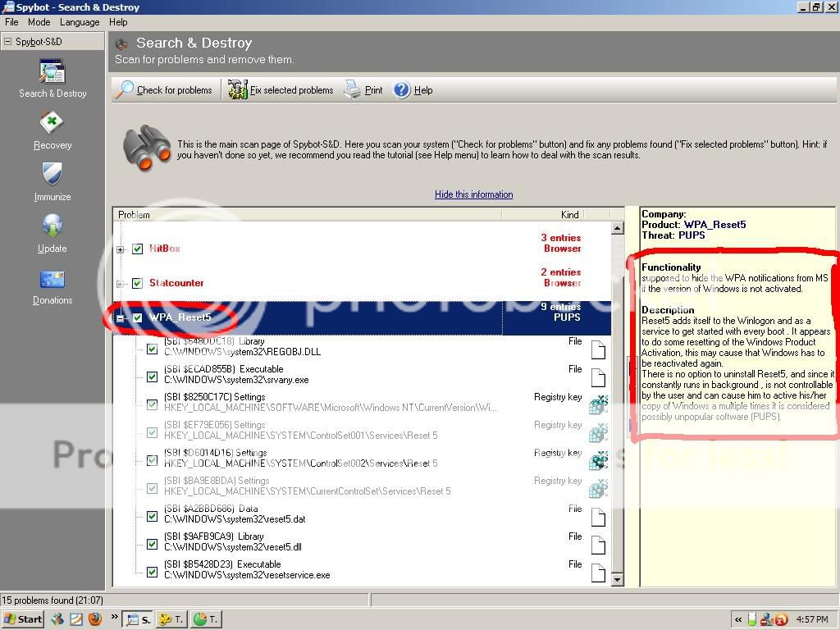Image resolution: width=840 pixels, height=630 pixels.
Task: Select the file icon for reset5.dat entry
Action: (x=598, y=517)
